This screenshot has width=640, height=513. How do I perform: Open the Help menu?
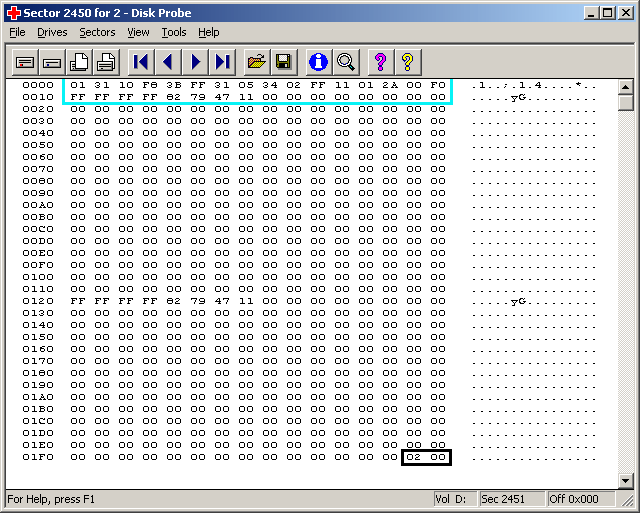pos(209,32)
